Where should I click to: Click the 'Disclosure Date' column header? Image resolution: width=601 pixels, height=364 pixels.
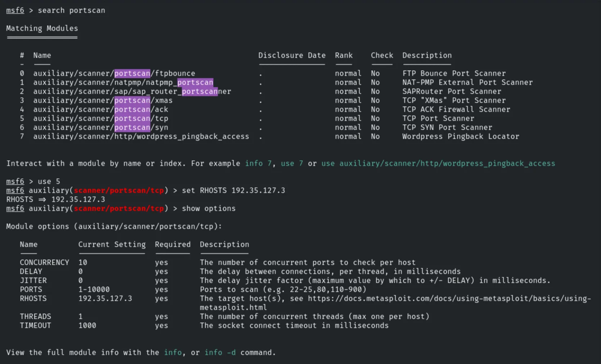pos(292,55)
